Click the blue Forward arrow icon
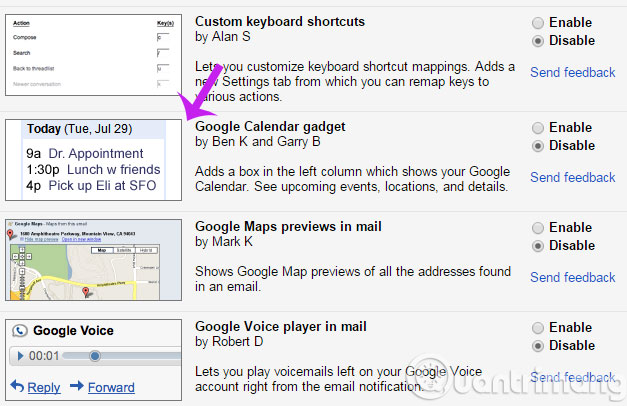 [x=76, y=387]
